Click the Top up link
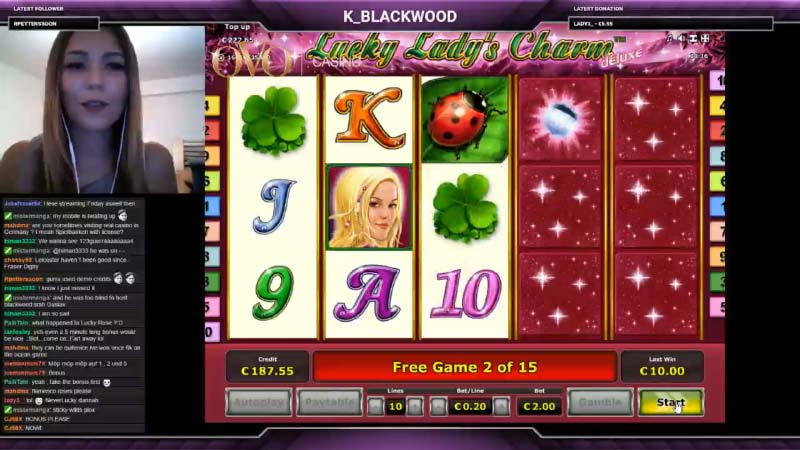The width and height of the screenshot is (800, 450). coord(237,27)
